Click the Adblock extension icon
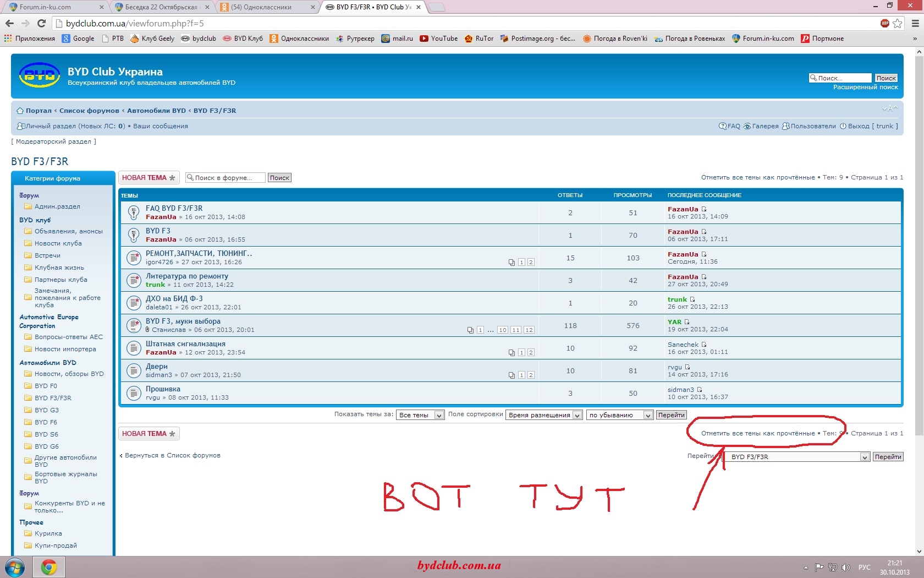924x578 pixels. click(884, 23)
